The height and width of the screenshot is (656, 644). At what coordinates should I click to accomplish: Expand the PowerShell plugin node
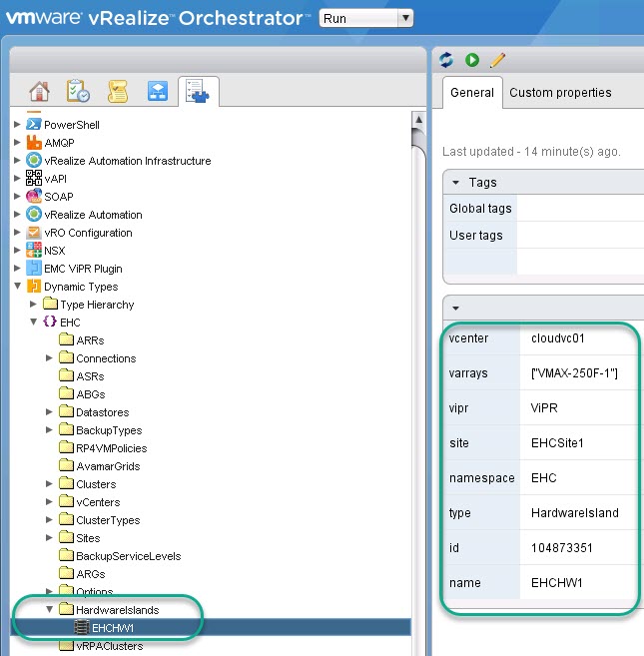click(17, 125)
